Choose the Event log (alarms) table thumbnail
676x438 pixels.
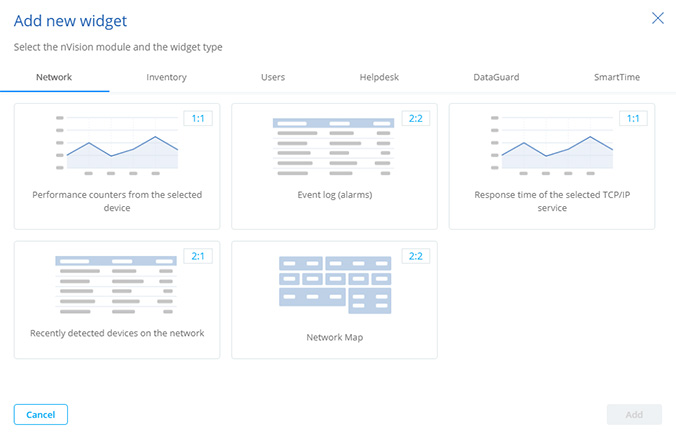coord(334,147)
